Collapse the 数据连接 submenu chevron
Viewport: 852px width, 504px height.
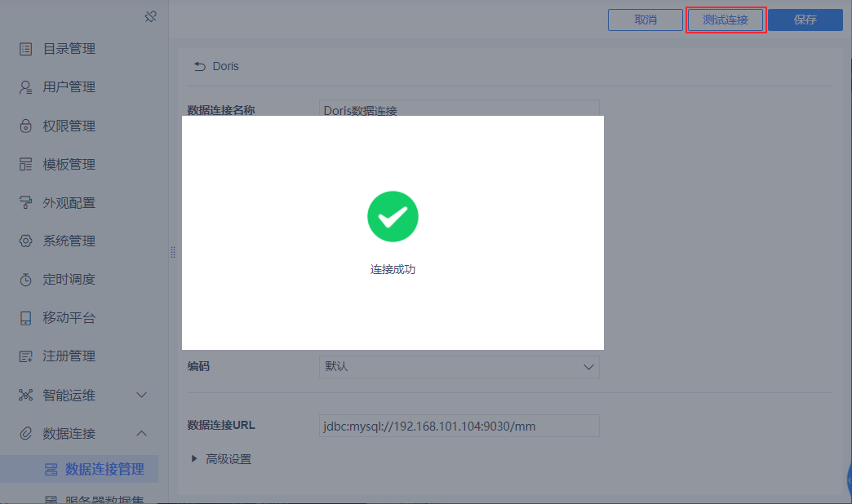point(141,433)
